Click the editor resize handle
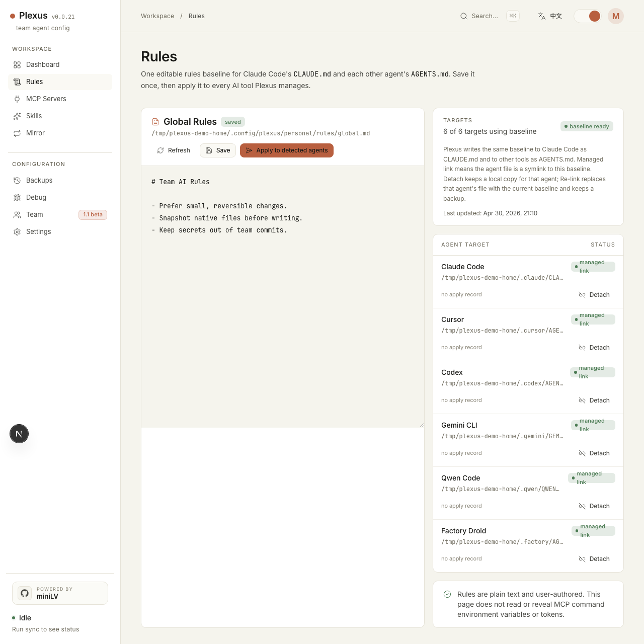This screenshot has height=644, width=644. (x=422, y=425)
